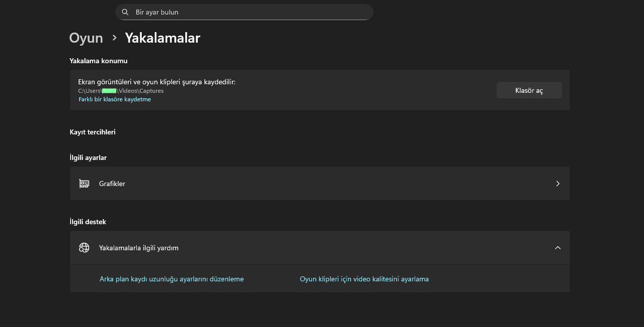
Task: Click the Kayıt tercihleri heading
Action: pyautogui.click(x=93, y=132)
